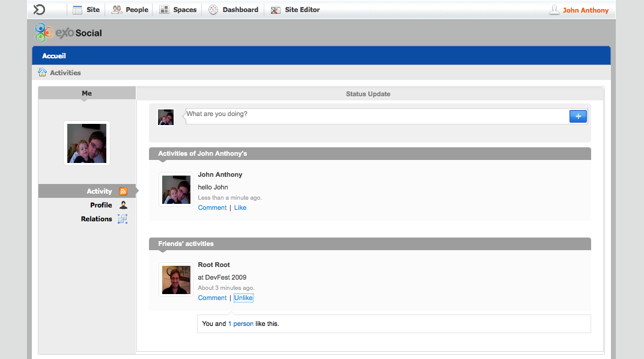Image resolution: width=644 pixels, height=359 pixels.
Task: Click the home icon in breadcrumb bar
Action: click(42, 73)
